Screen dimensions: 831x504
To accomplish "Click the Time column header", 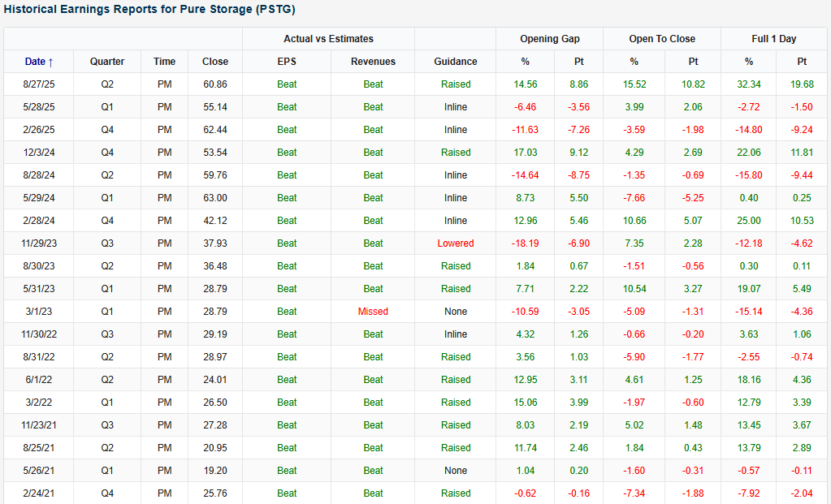I will [164, 62].
